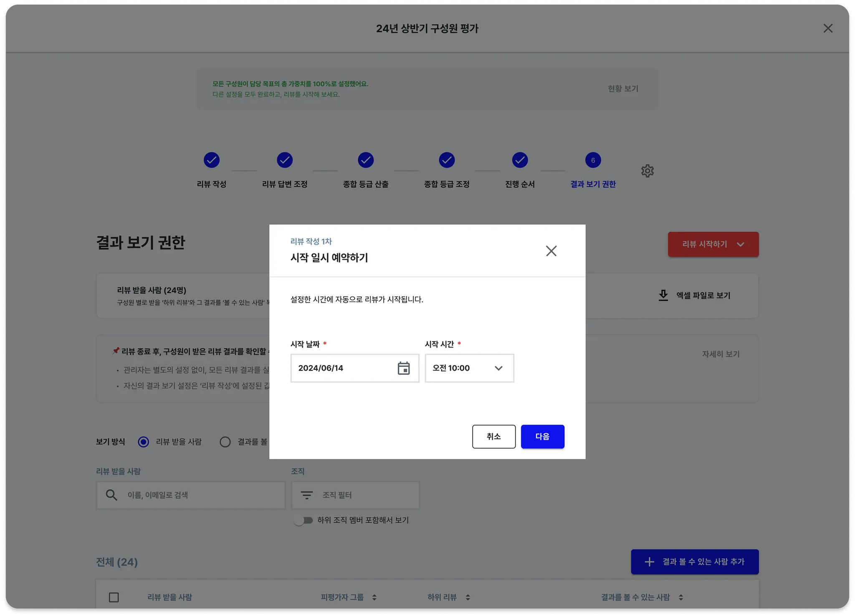Viewport: 855px width, 616px height.
Task: Click the 리뷰 받을 사람 (24명) heading
Action: (x=152, y=290)
